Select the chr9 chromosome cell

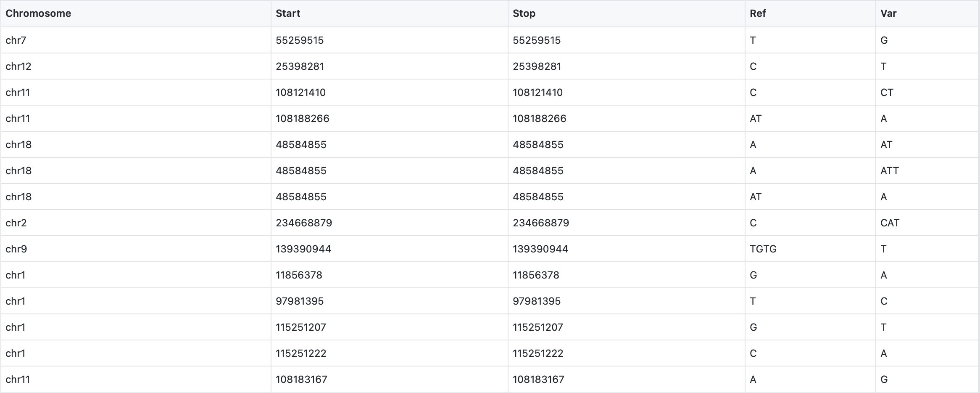[x=136, y=249]
